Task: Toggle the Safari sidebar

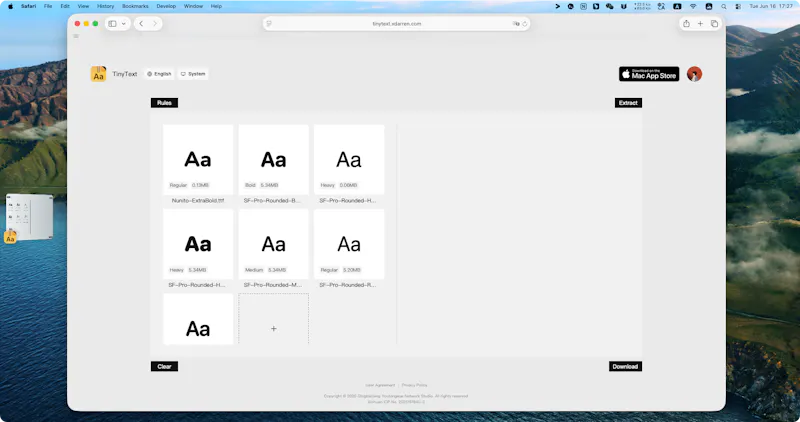Action: coord(112,23)
